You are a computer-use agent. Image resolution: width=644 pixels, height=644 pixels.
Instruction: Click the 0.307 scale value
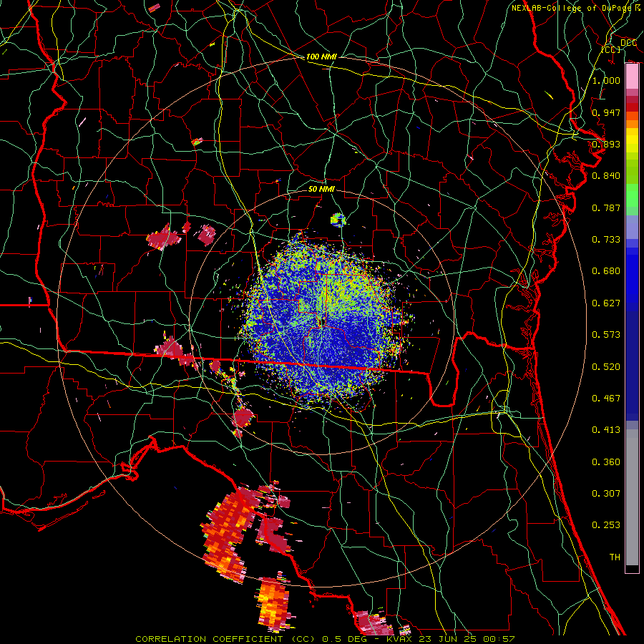coord(606,494)
